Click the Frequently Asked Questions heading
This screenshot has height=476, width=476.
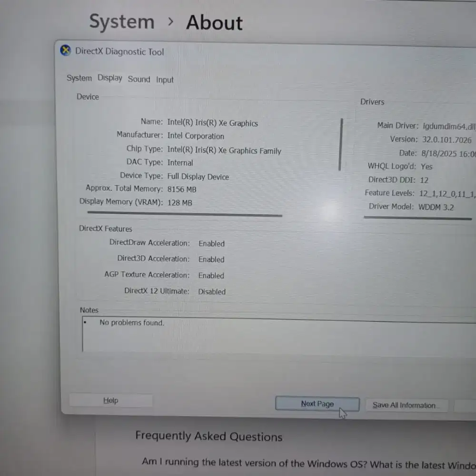(208, 436)
